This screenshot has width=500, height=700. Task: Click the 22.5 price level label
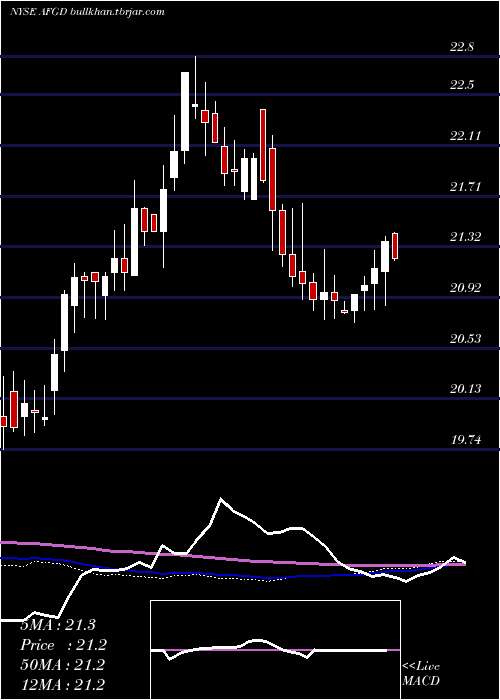point(462,85)
